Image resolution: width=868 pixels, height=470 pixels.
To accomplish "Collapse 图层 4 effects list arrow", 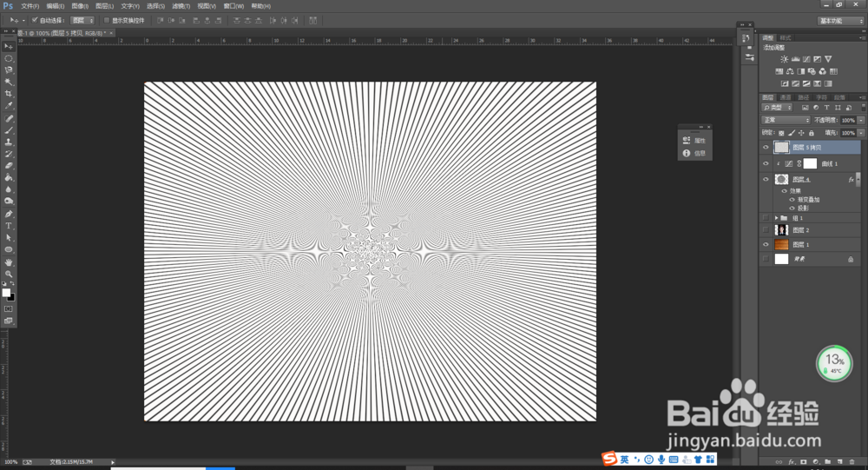I will pos(858,179).
